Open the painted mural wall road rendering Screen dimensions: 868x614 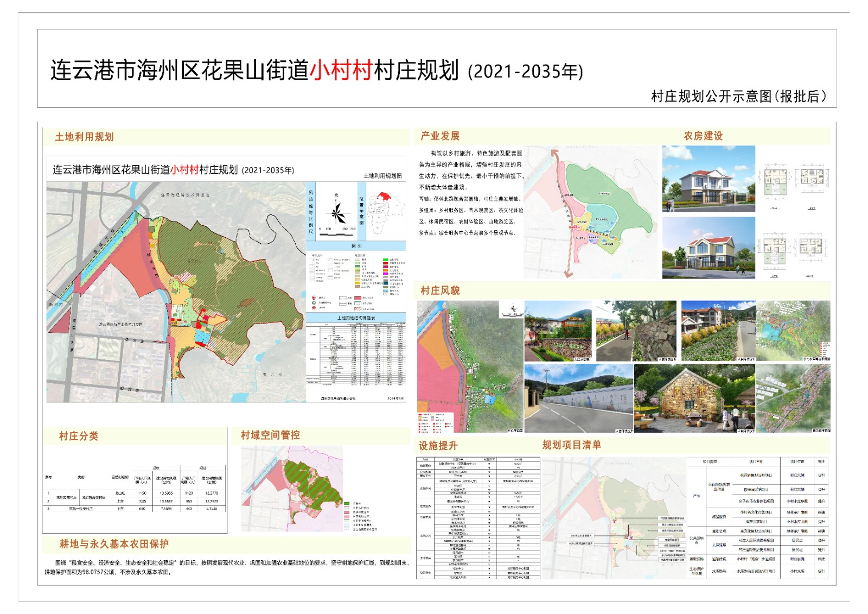click(x=578, y=398)
